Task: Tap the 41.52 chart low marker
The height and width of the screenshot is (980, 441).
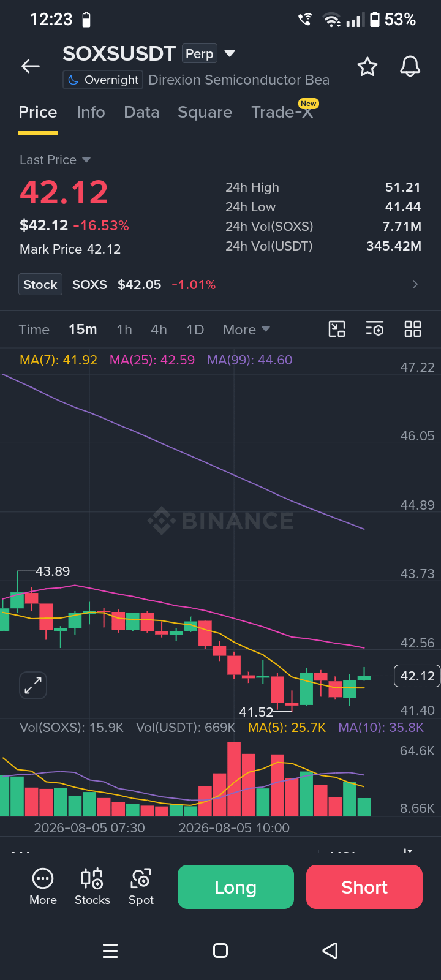Action: [x=256, y=712]
